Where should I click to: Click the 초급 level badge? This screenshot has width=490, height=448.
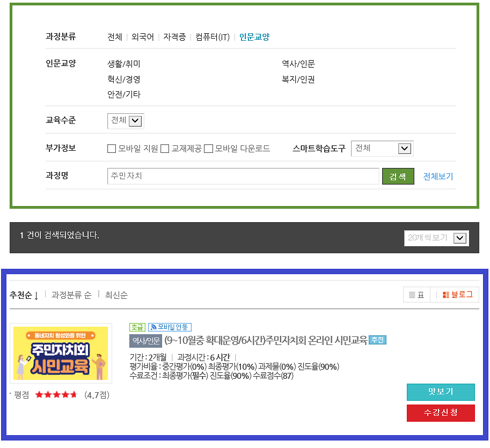(137, 327)
